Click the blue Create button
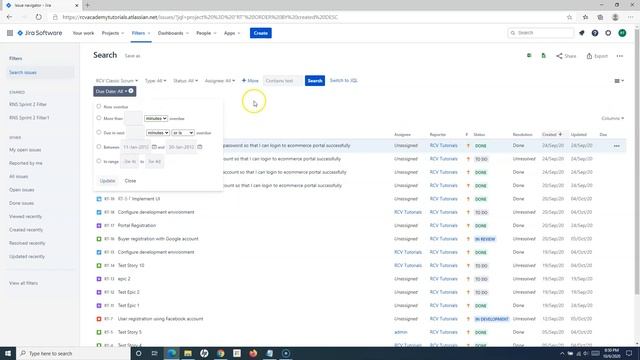640x360 pixels. (261, 33)
